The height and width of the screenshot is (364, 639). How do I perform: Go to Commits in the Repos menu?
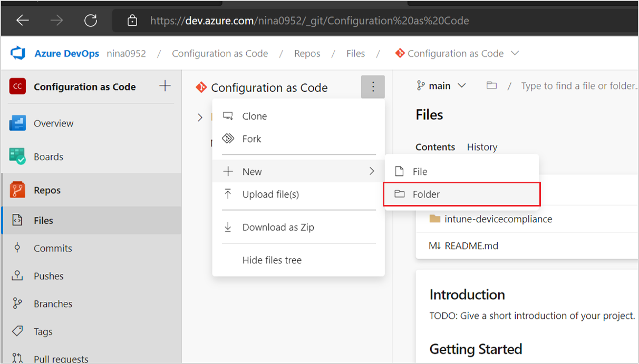(53, 248)
